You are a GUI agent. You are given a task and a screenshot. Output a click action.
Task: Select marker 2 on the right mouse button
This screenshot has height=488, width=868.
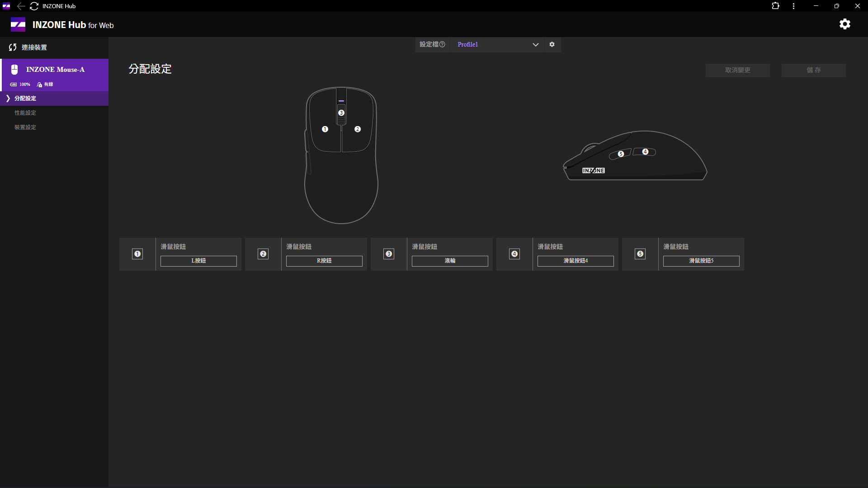pyautogui.click(x=358, y=129)
